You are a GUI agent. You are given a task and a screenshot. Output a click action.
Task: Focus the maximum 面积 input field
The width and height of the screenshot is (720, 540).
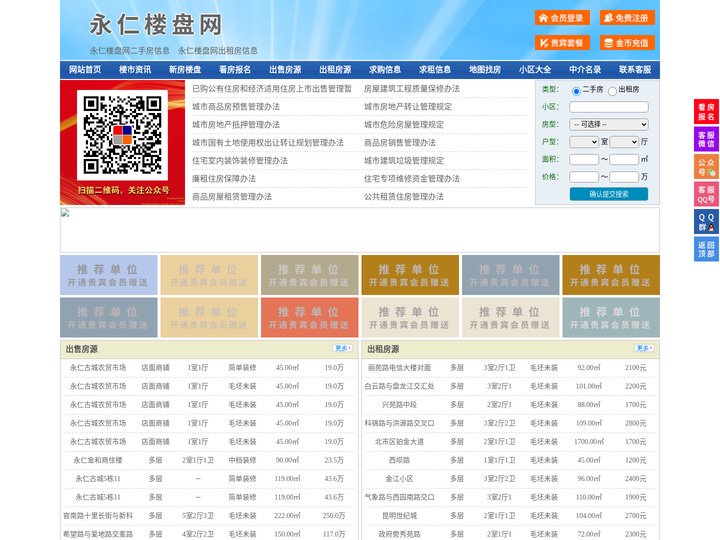(624, 159)
